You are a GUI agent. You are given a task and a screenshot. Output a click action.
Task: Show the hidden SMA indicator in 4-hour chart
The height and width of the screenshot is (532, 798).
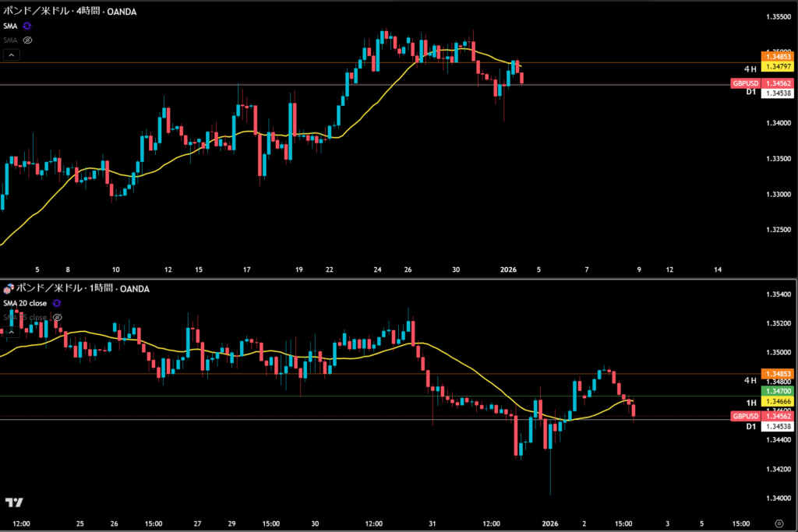(28, 39)
